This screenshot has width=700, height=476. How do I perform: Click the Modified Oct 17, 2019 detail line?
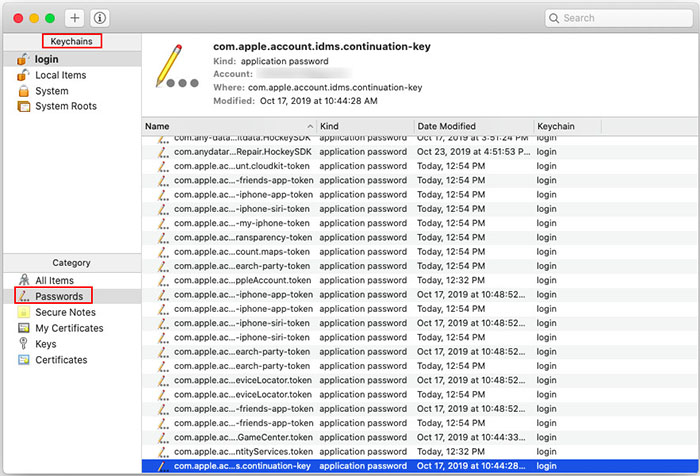click(x=296, y=101)
